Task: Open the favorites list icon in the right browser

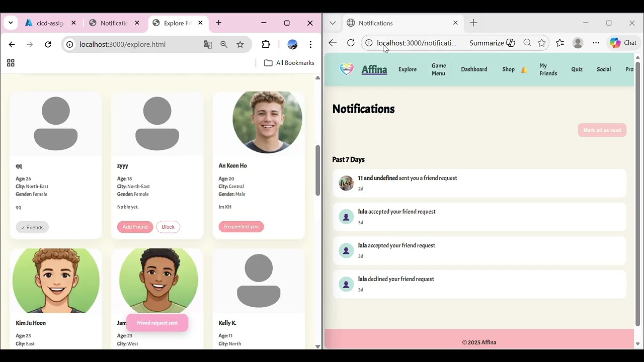Action: (x=559, y=43)
